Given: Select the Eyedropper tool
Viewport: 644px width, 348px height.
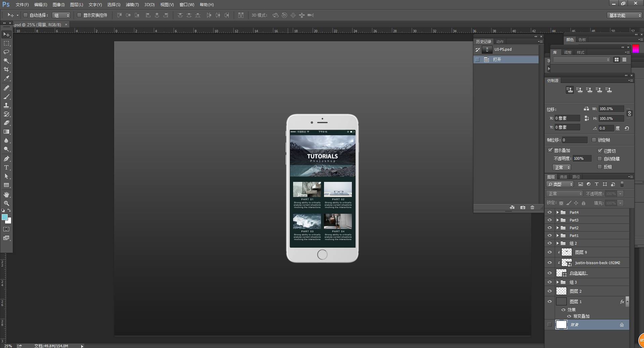Looking at the screenshot, I should [6, 78].
